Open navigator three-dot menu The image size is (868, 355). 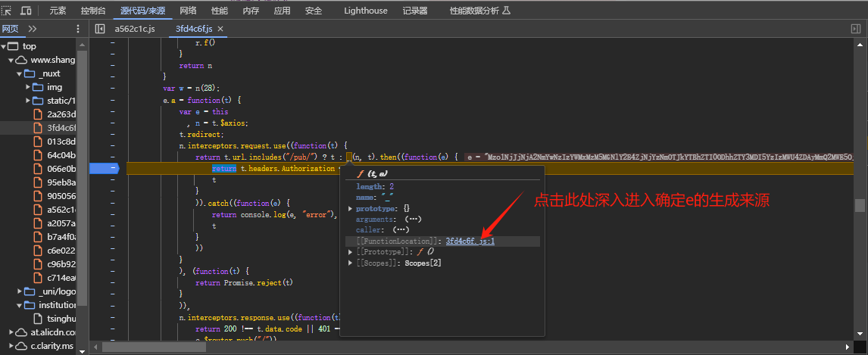point(77,29)
